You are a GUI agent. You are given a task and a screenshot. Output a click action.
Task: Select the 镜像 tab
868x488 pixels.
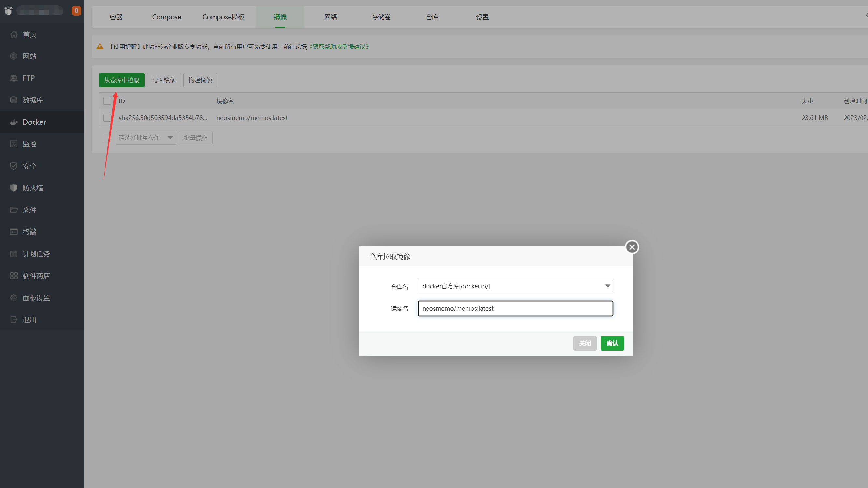tap(280, 17)
